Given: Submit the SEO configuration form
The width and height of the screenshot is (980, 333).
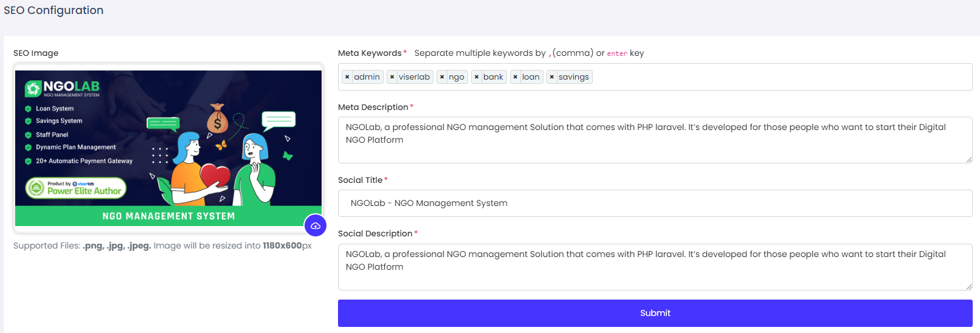Looking at the screenshot, I should point(655,313).
